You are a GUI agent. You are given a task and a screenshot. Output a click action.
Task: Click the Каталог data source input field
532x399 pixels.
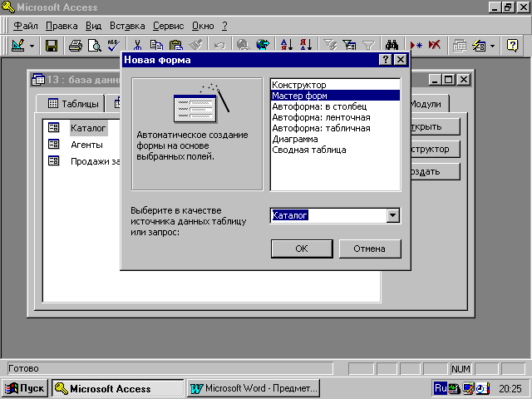coord(328,215)
